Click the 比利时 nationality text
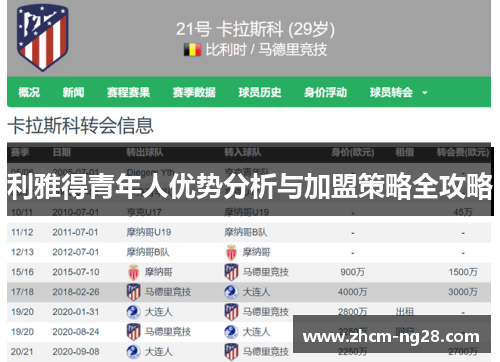Viewport: 500px width, 362px height. pos(226,50)
